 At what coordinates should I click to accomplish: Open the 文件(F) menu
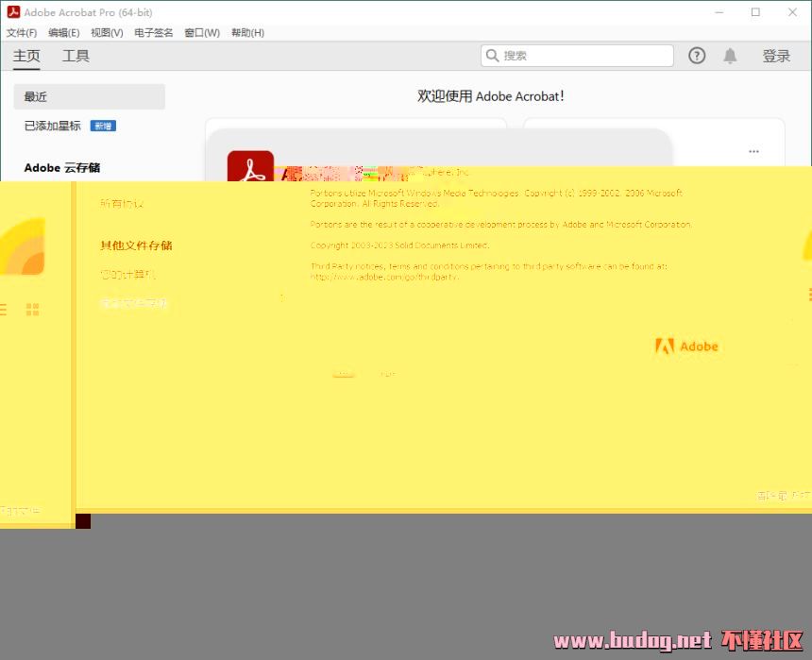tap(22, 32)
